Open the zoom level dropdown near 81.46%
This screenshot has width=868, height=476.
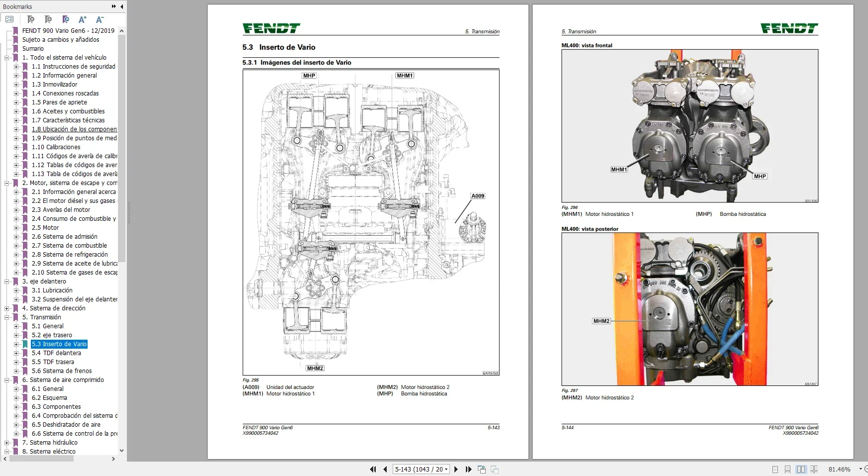pyautogui.click(x=861, y=469)
